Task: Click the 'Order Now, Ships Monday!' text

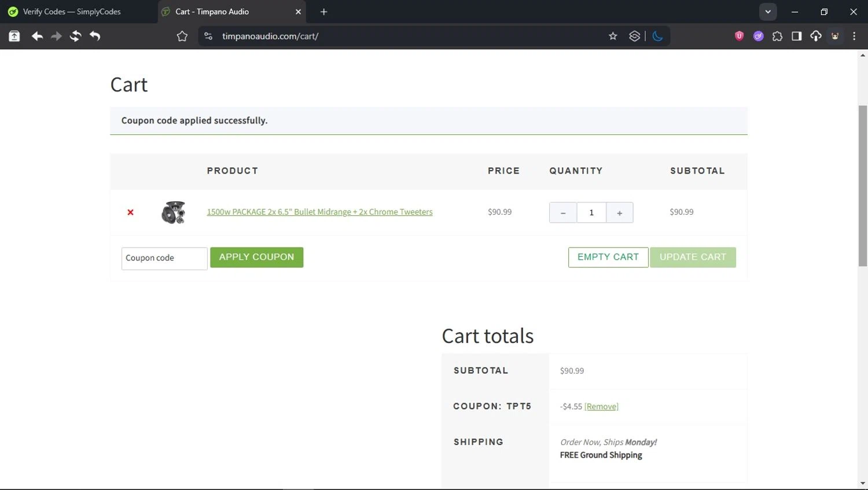Action: click(x=608, y=442)
